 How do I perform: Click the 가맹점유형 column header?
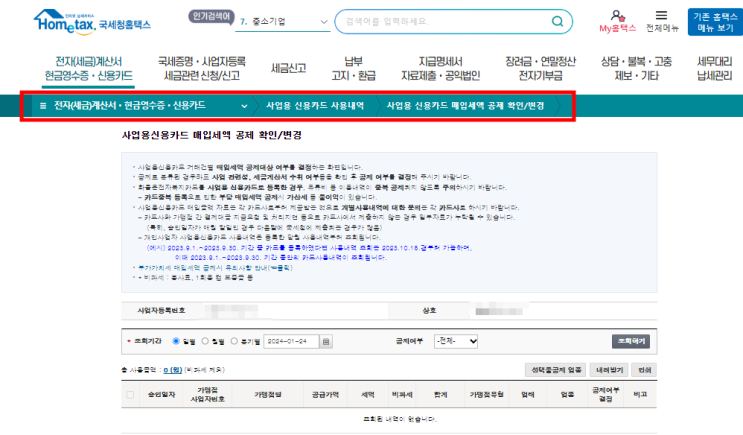[487, 394]
